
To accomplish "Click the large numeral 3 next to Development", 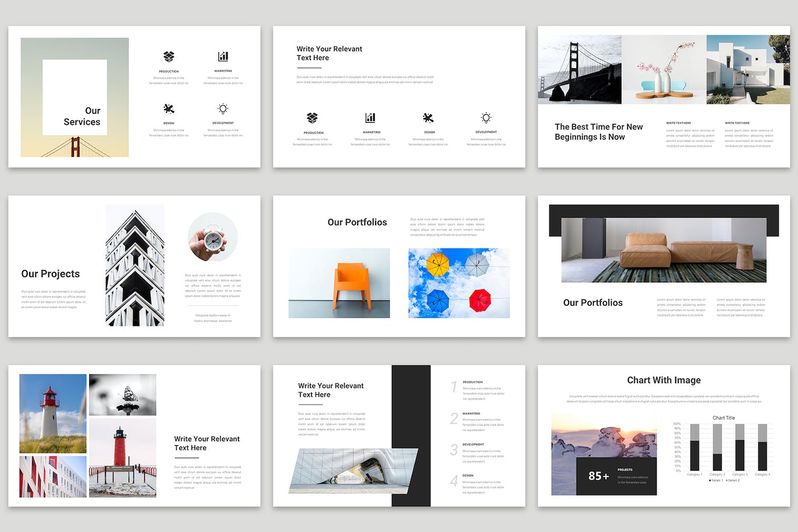I will click(454, 450).
